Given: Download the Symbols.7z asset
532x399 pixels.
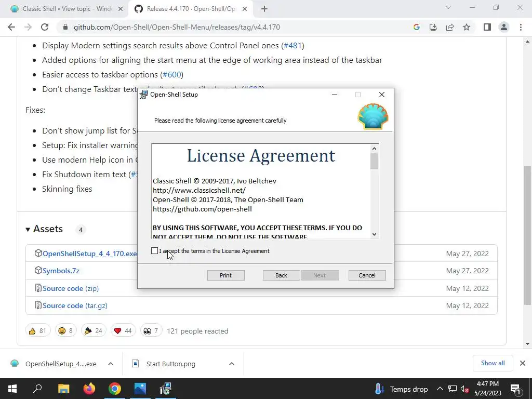Looking at the screenshot, I should [61, 271].
